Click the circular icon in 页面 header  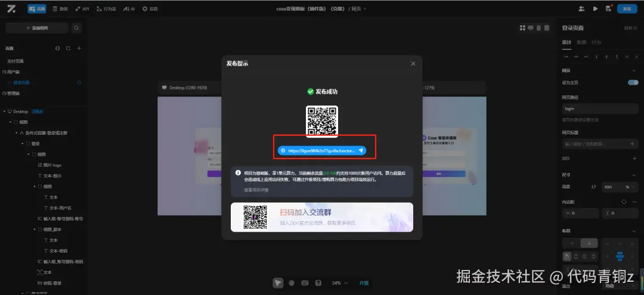point(57,48)
